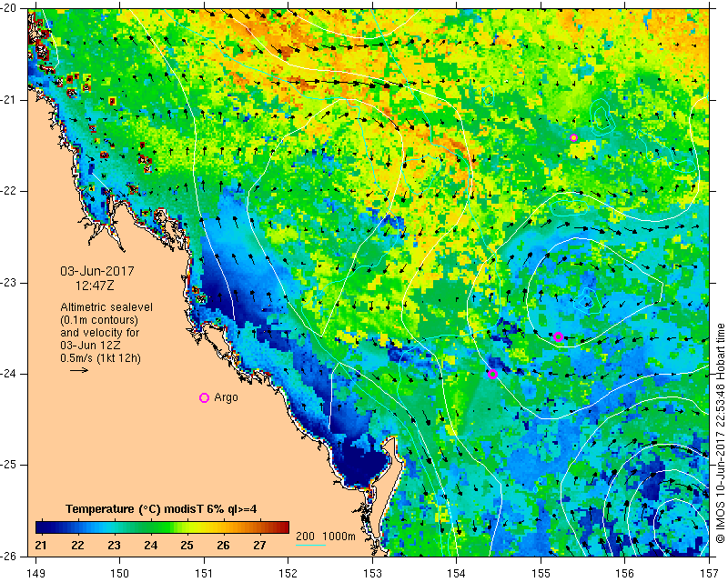This screenshot has width=728, height=582.
Task: Click the cyan 200m contour legend line
Action: [310, 545]
